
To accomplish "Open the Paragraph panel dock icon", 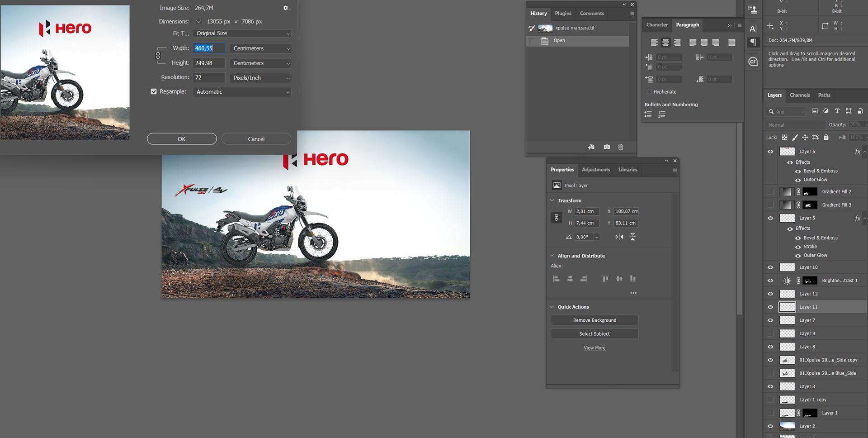I will coord(753,43).
